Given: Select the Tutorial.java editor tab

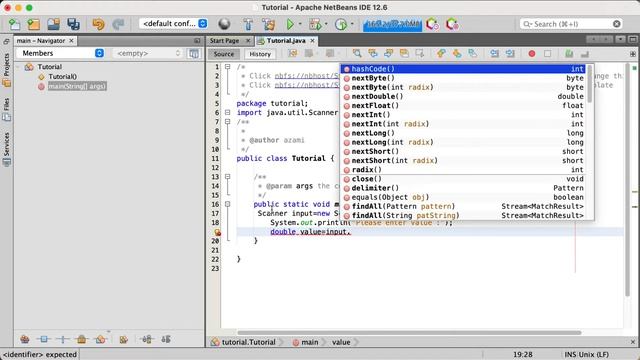Looking at the screenshot, I should click(x=286, y=41).
